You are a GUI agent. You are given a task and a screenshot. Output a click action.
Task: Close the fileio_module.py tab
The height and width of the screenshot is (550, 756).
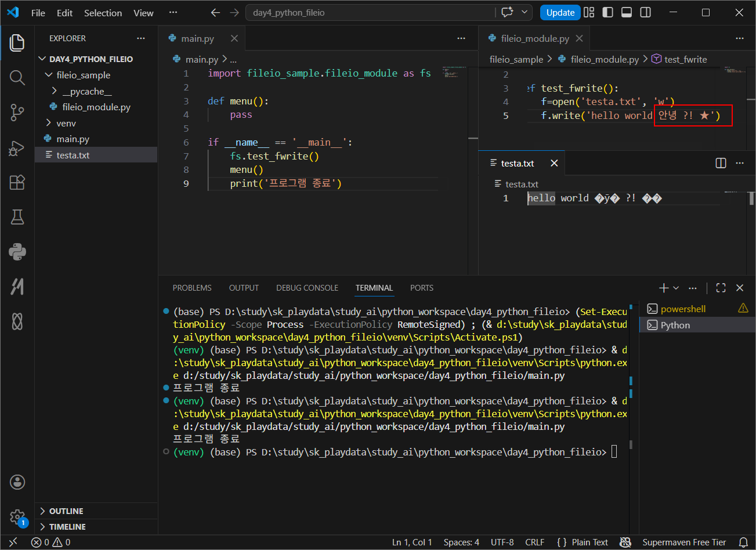tap(579, 38)
